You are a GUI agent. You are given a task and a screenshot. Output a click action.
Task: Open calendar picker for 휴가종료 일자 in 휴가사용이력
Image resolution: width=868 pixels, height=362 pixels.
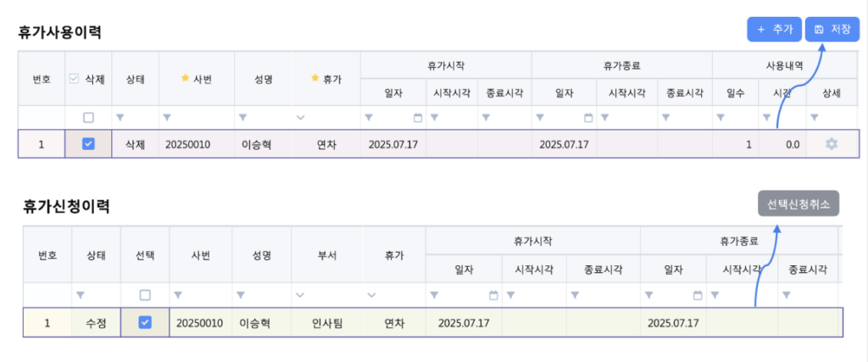(x=589, y=118)
